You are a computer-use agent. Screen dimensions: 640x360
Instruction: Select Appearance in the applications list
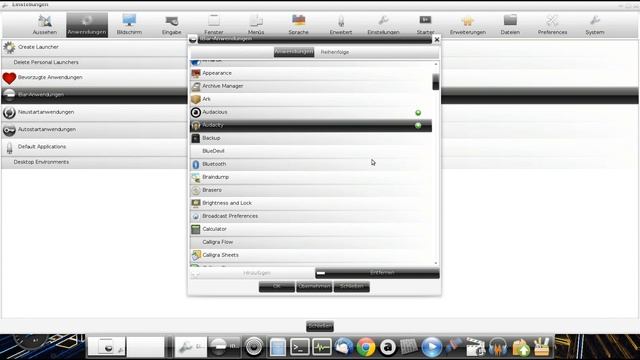coord(311,73)
